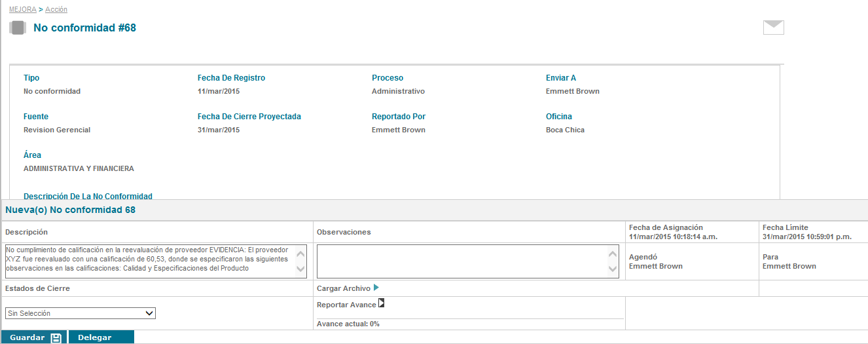Open the Acción breadcrumb link

coord(56,9)
